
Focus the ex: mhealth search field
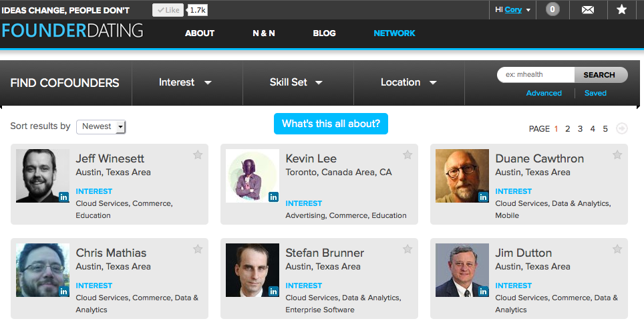click(536, 75)
